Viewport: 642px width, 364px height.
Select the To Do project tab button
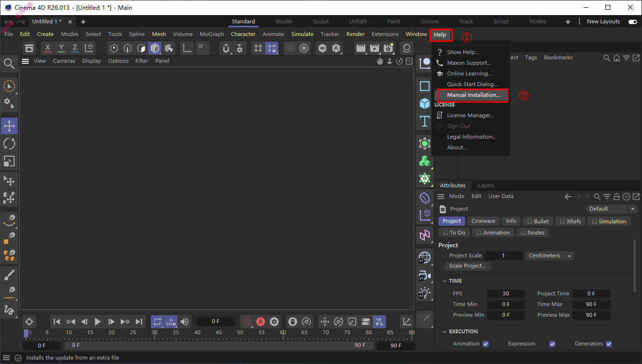click(454, 233)
